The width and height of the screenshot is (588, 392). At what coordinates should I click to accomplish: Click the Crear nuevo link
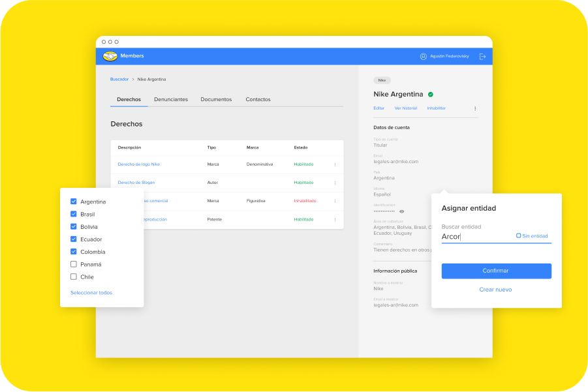[496, 290]
